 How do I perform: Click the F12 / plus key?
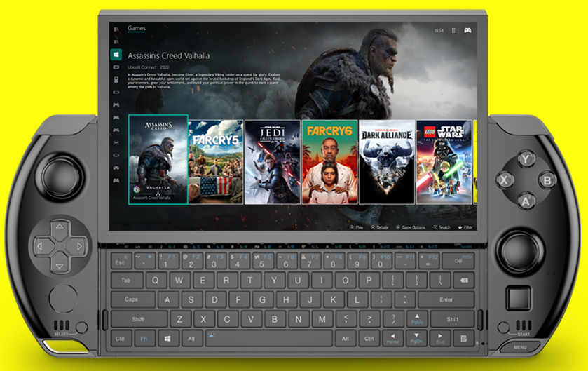click(428, 261)
